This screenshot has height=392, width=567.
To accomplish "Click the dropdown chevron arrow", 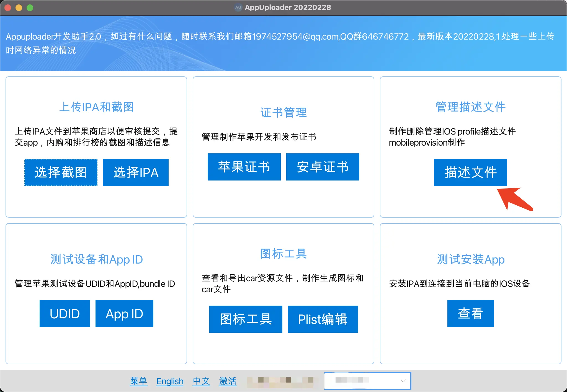I will [x=403, y=381].
